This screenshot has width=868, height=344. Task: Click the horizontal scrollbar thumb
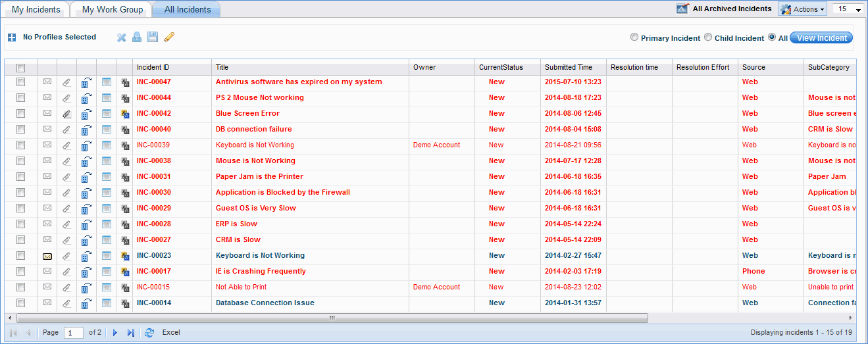(x=331, y=318)
